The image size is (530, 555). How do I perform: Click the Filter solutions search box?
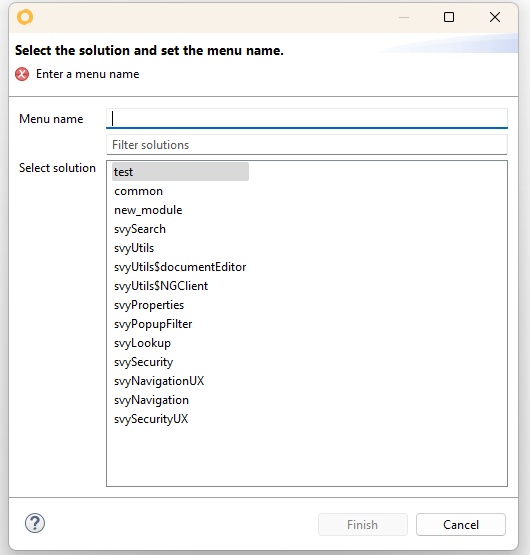point(307,145)
